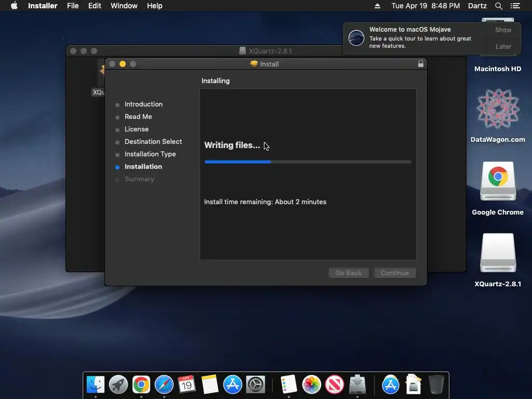Open Safari compass icon in dock
Viewport: 532px width, 399px height.
(164, 385)
